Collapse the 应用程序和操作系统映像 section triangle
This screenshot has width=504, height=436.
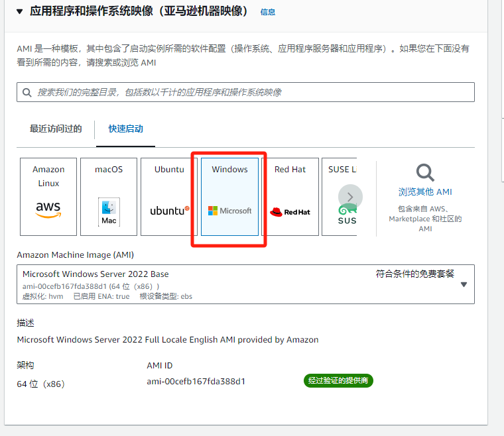[x=19, y=11]
